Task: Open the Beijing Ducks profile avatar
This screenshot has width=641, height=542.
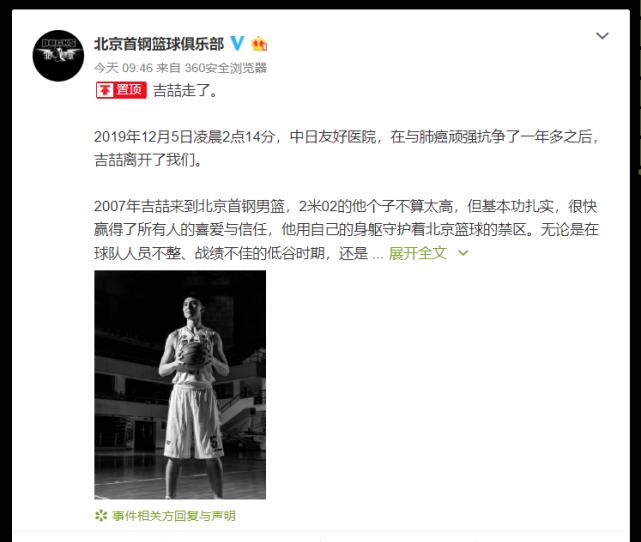Action: pyautogui.click(x=58, y=56)
